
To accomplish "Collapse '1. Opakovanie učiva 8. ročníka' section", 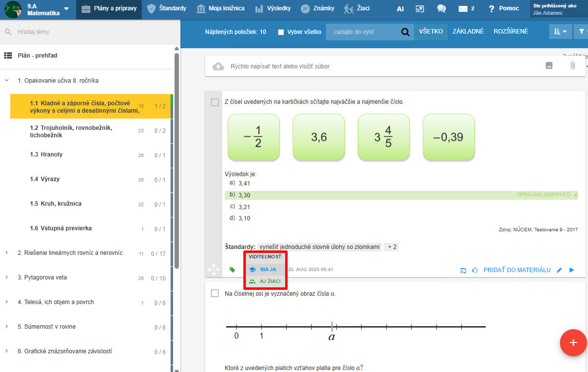I will click(x=7, y=80).
